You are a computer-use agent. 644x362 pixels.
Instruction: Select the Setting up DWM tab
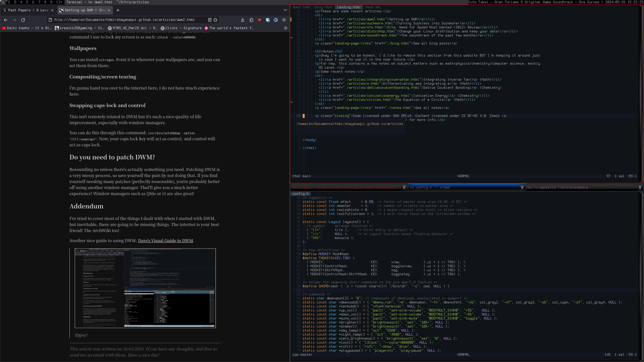tap(85, 10)
